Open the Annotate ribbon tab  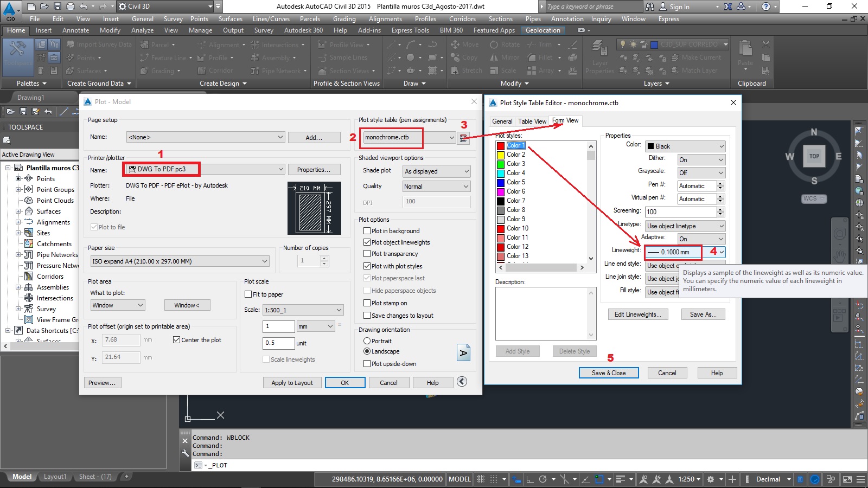coord(75,30)
